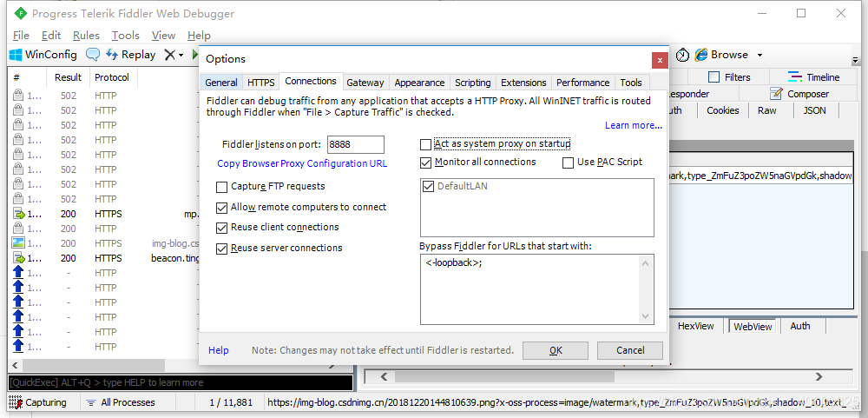The width and height of the screenshot is (868, 418).
Task: Click the Internet Explorer Browse icon
Action: tap(700, 55)
